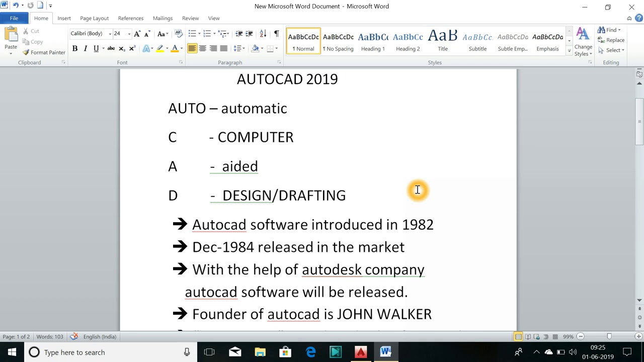Open the File tab
This screenshot has width=644, height=362.
click(14, 18)
